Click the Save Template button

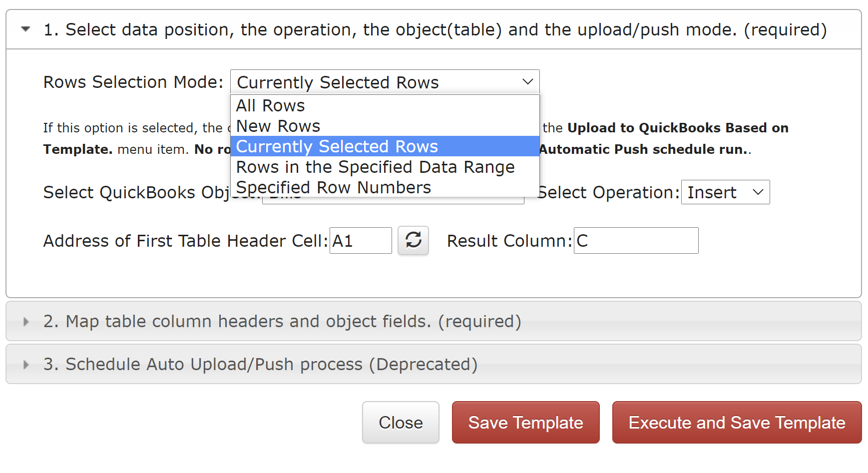(525, 423)
